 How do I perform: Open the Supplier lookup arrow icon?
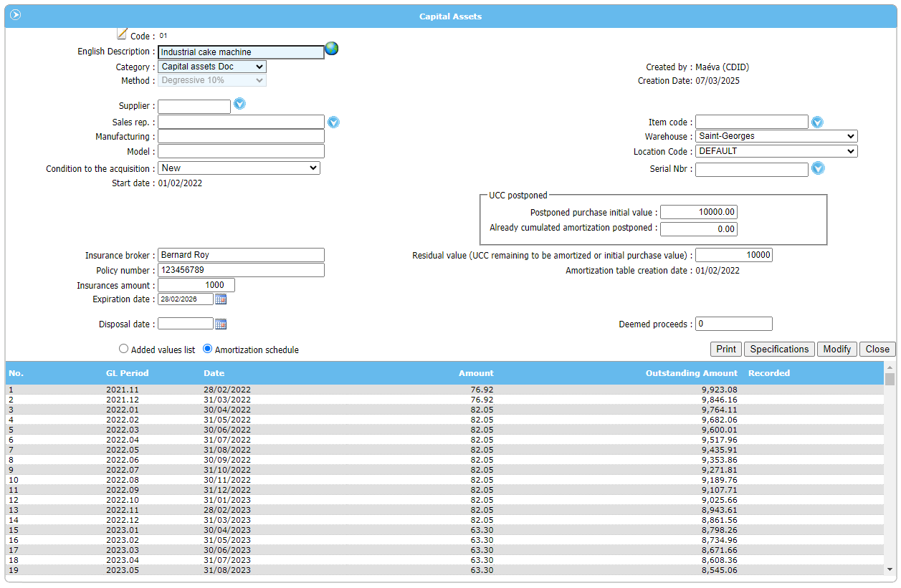point(240,104)
